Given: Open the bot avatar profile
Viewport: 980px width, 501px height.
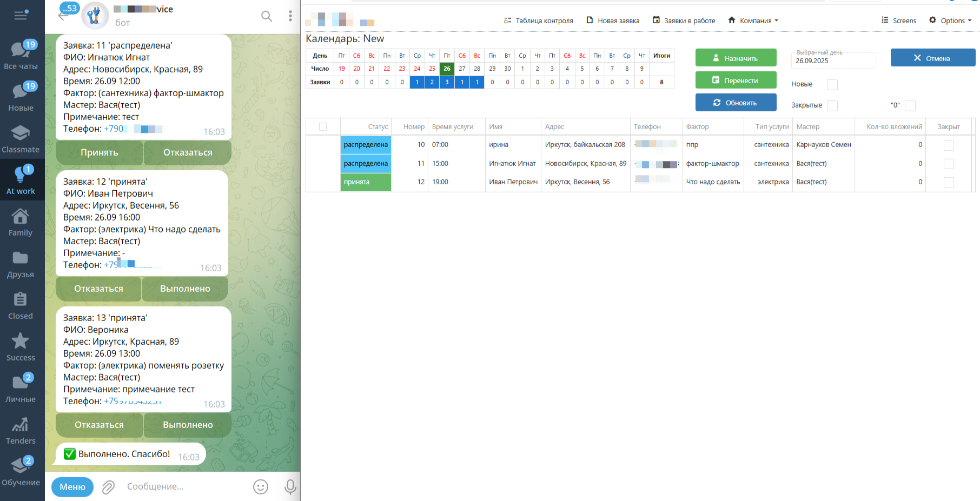Looking at the screenshot, I should tap(95, 16).
